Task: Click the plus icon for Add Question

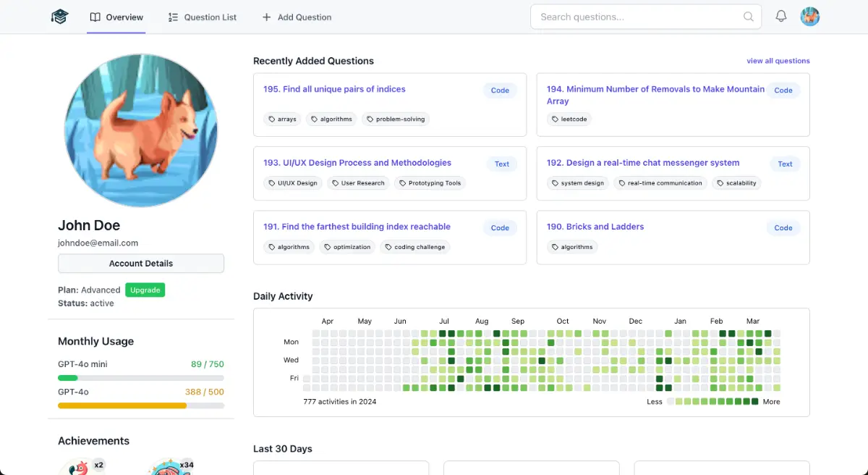Action: tap(267, 17)
